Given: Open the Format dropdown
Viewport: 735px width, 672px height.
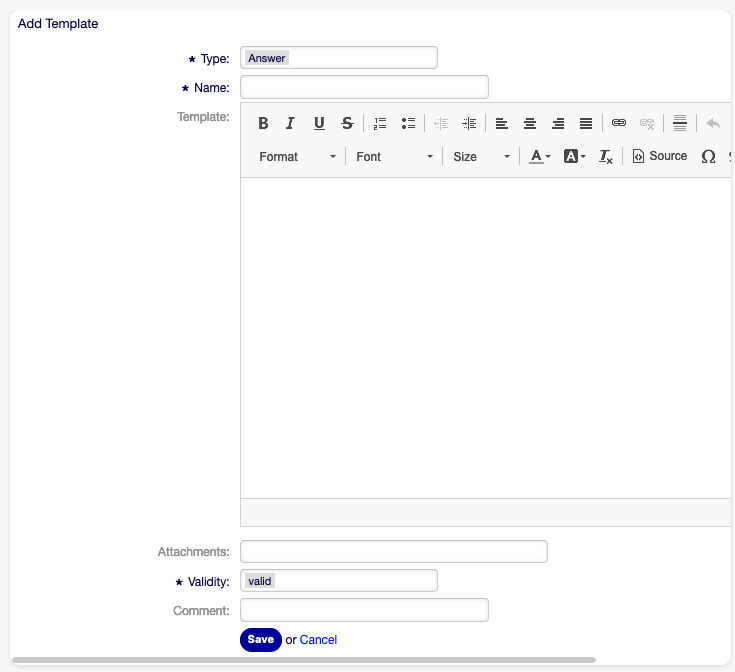Looking at the screenshot, I should click(297, 156).
